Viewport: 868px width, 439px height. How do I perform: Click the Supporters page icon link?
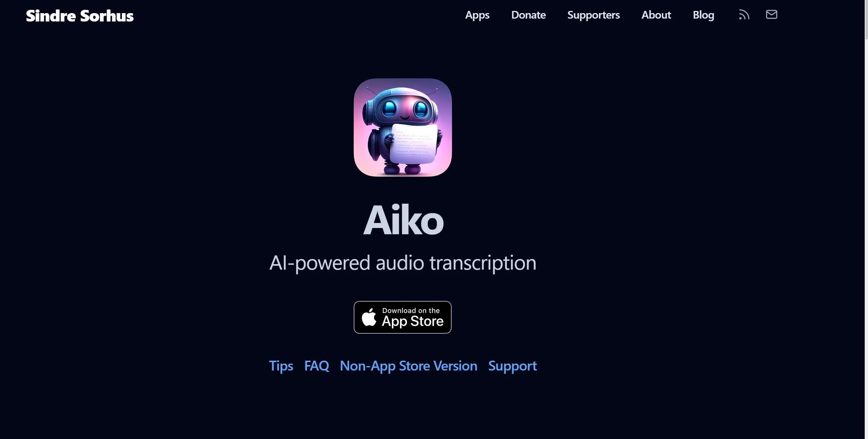pos(593,15)
